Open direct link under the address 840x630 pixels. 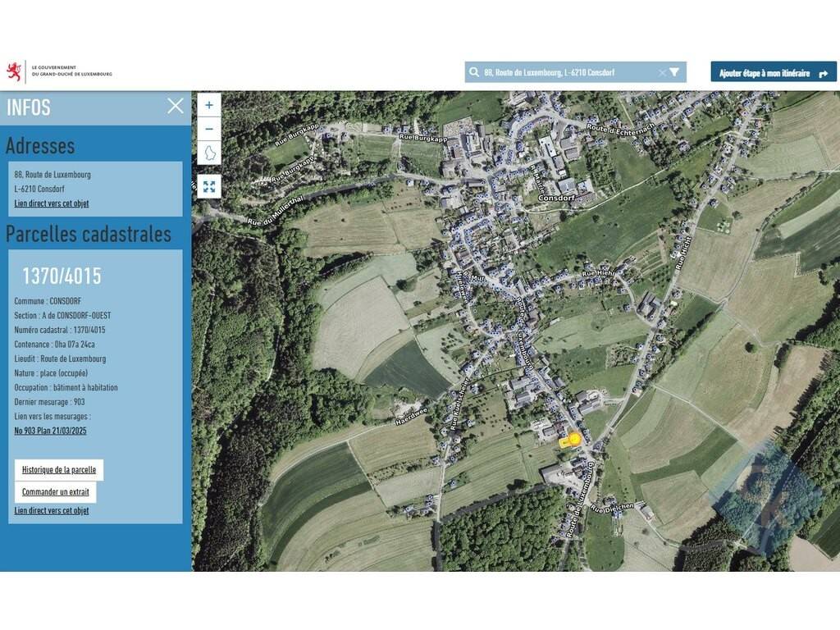[x=51, y=203]
